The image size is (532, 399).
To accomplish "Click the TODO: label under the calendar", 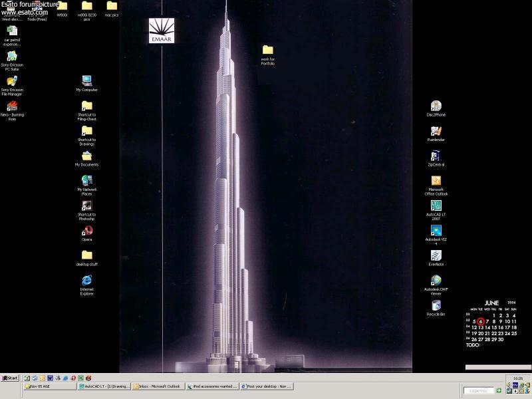I will [473, 345].
